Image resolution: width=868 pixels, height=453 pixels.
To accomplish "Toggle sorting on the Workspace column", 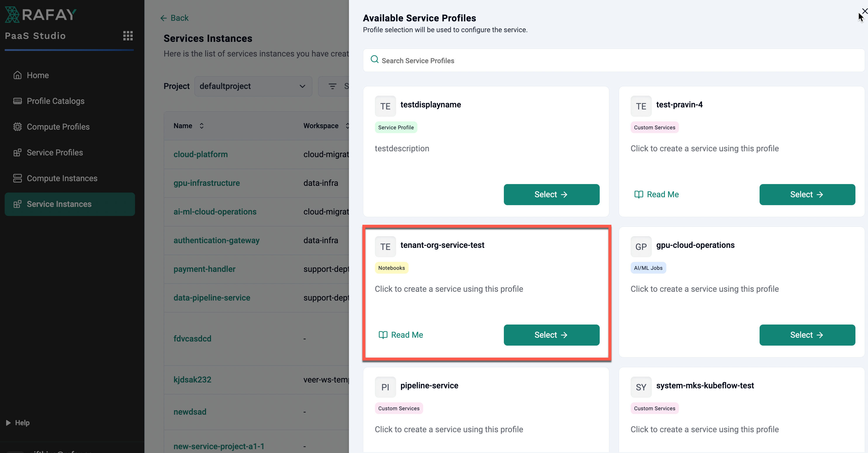I will (x=347, y=126).
